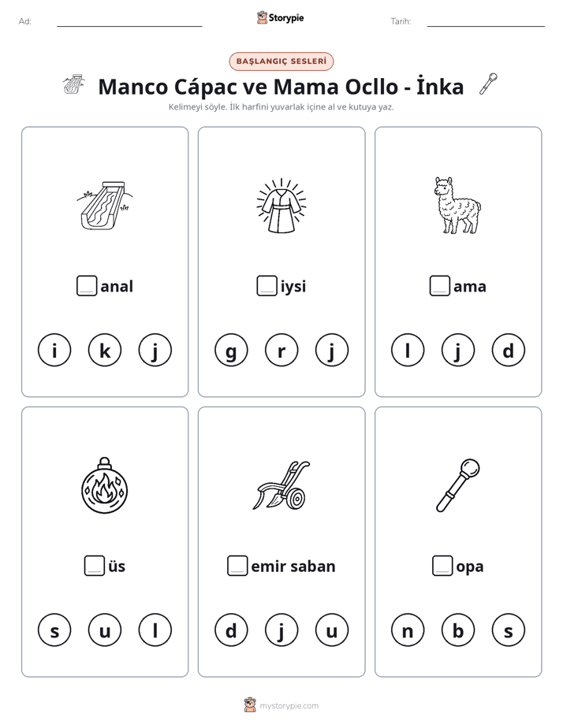Click the Storypie logo at top
The width and height of the screenshot is (563, 728).
(x=281, y=17)
